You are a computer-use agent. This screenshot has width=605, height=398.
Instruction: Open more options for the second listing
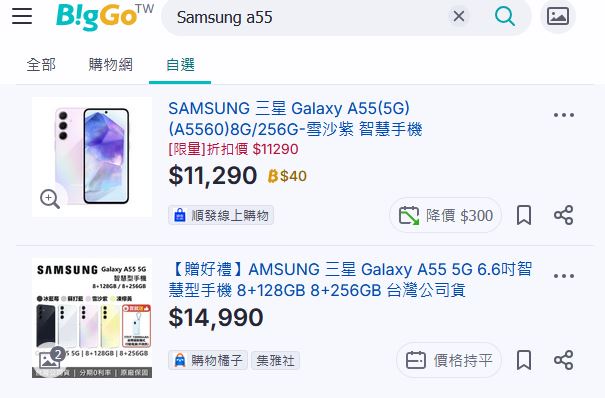(564, 276)
